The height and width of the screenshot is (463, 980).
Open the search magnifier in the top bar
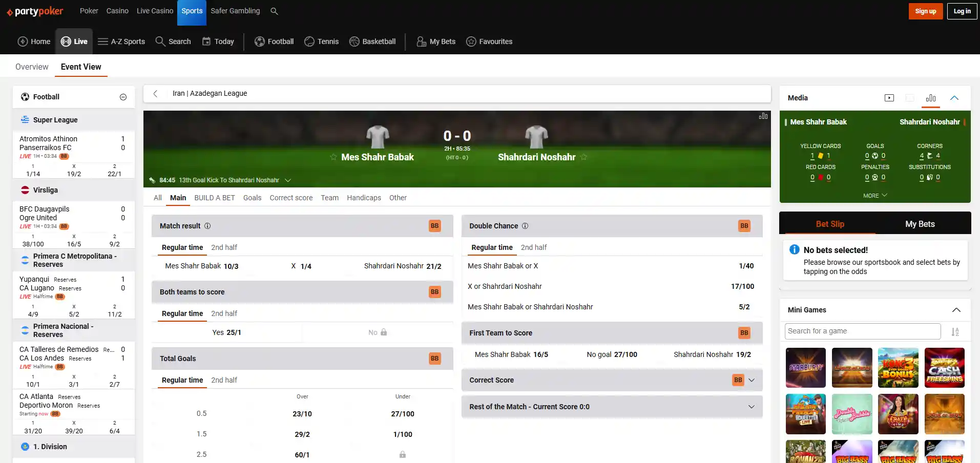pyautogui.click(x=274, y=11)
